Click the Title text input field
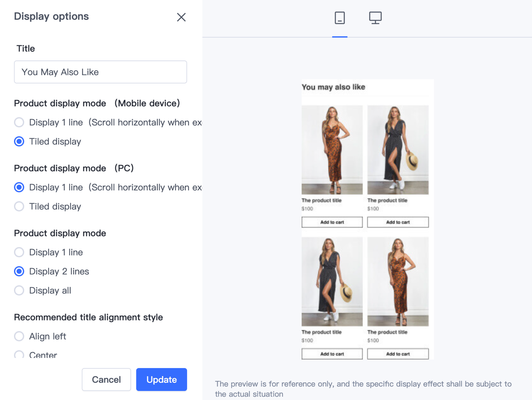The width and height of the screenshot is (532, 400). coord(101,72)
